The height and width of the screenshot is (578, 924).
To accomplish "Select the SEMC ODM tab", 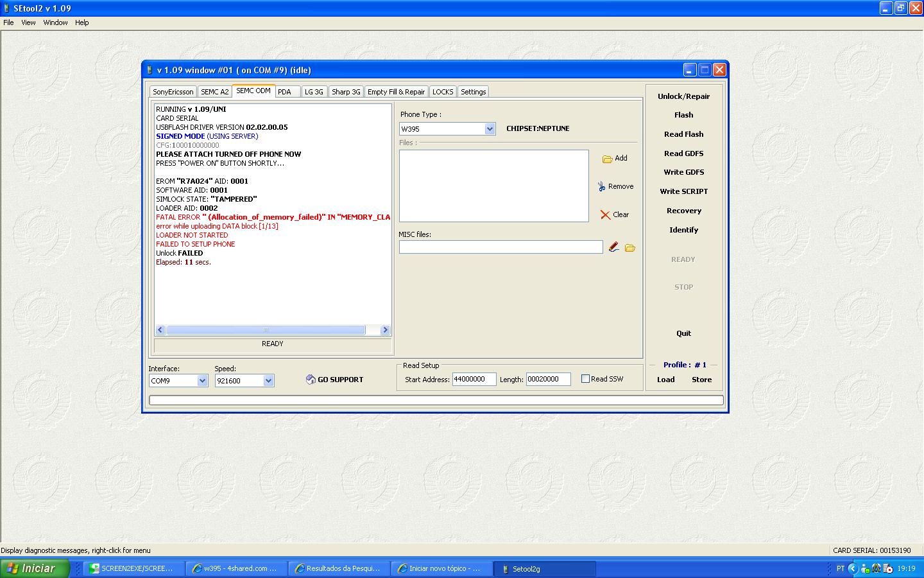I will [x=253, y=91].
